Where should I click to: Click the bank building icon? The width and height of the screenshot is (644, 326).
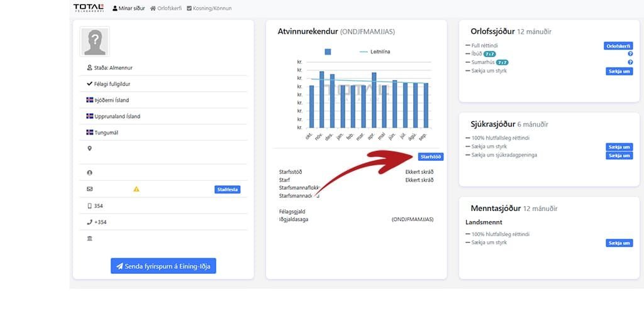[89, 239]
